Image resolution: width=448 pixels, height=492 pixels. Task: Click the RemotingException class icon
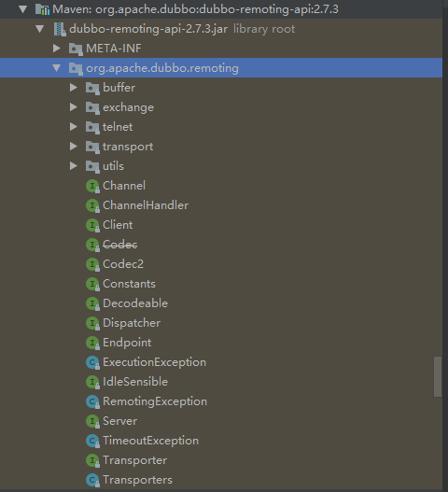92,401
